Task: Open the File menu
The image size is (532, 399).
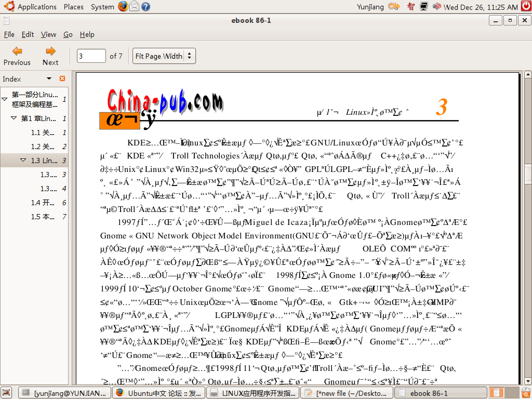Action: point(9,34)
